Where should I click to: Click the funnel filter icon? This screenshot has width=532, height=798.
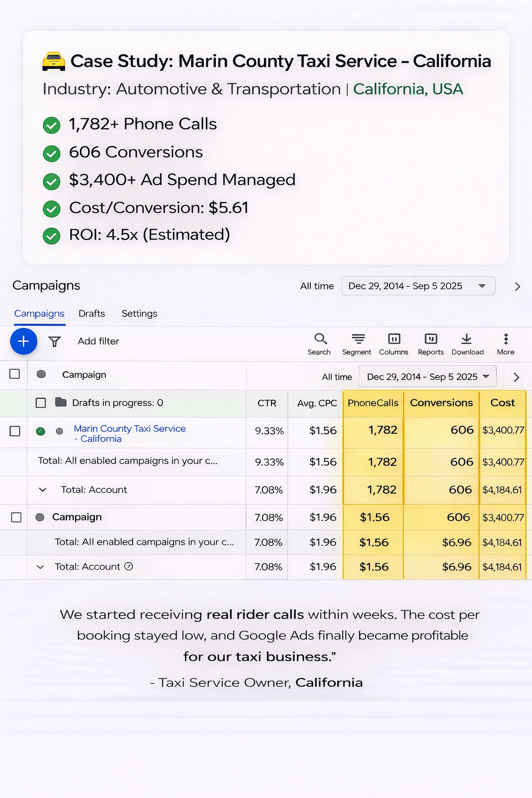pyautogui.click(x=55, y=341)
